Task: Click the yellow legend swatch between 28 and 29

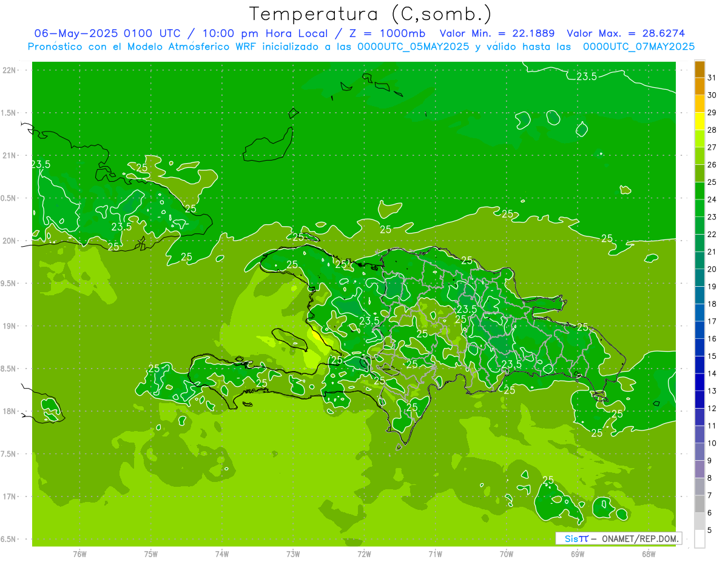Action: pyautogui.click(x=699, y=121)
